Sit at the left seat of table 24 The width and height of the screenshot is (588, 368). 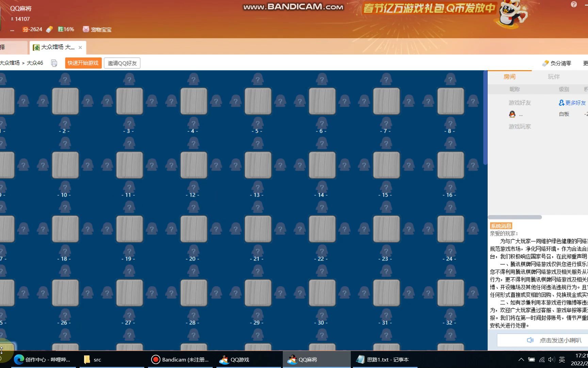[428, 229]
